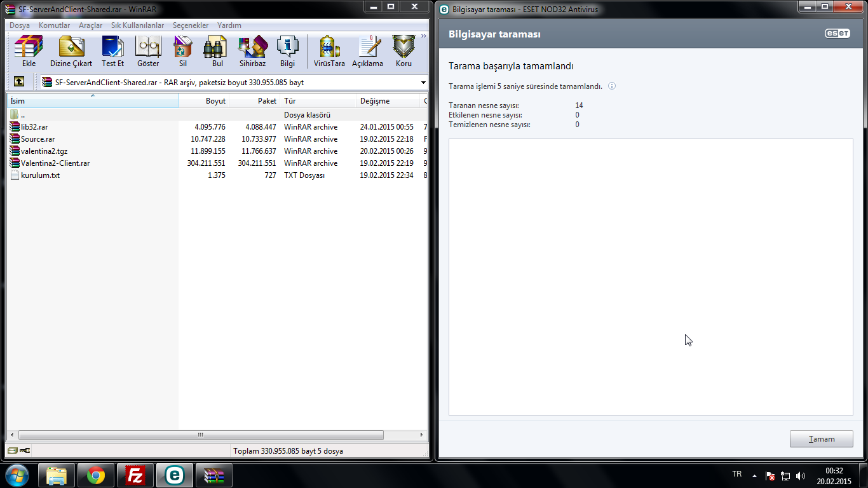Open the Sık Kullanılanlar menu

point(137,25)
